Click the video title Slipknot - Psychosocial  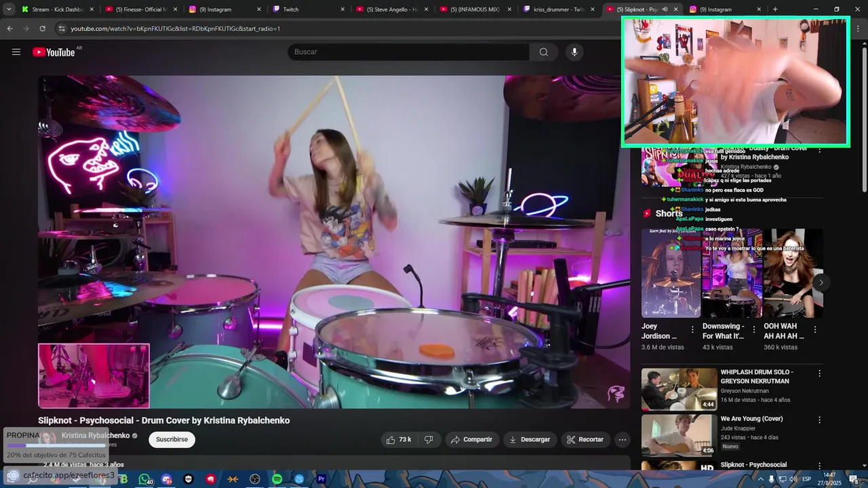pyautogui.click(x=164, y=420)
